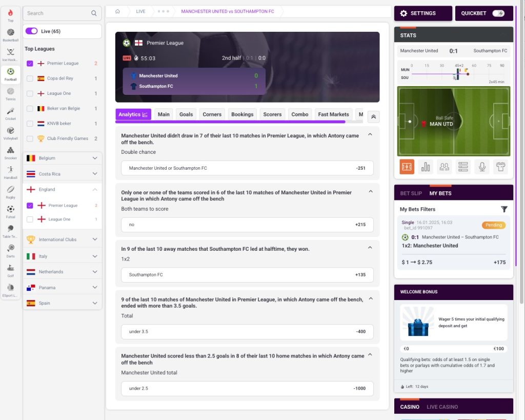Switch to the Fast Markets tab
This screenshot has height=420, width=525.
click(x=333, y=114)
